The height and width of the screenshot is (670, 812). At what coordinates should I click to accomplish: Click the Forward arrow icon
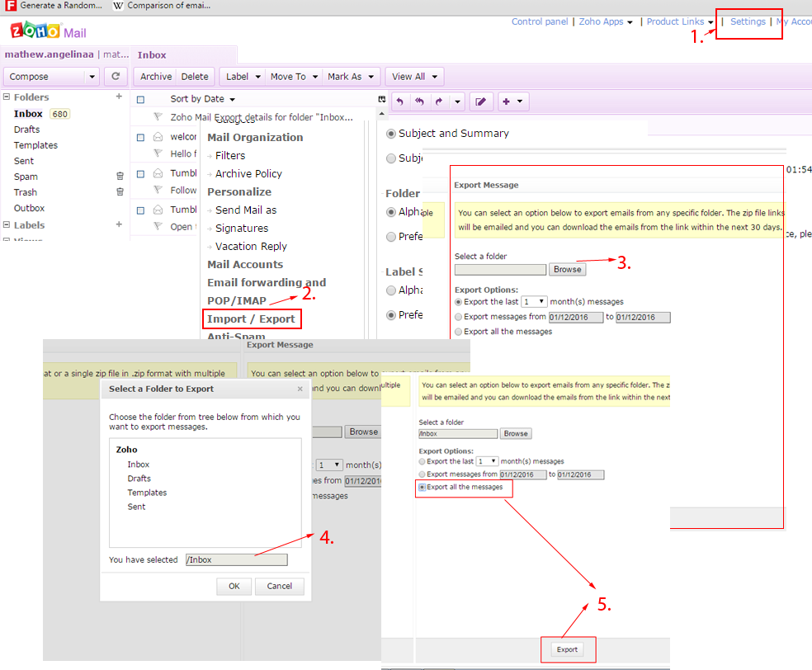(439, 101)
